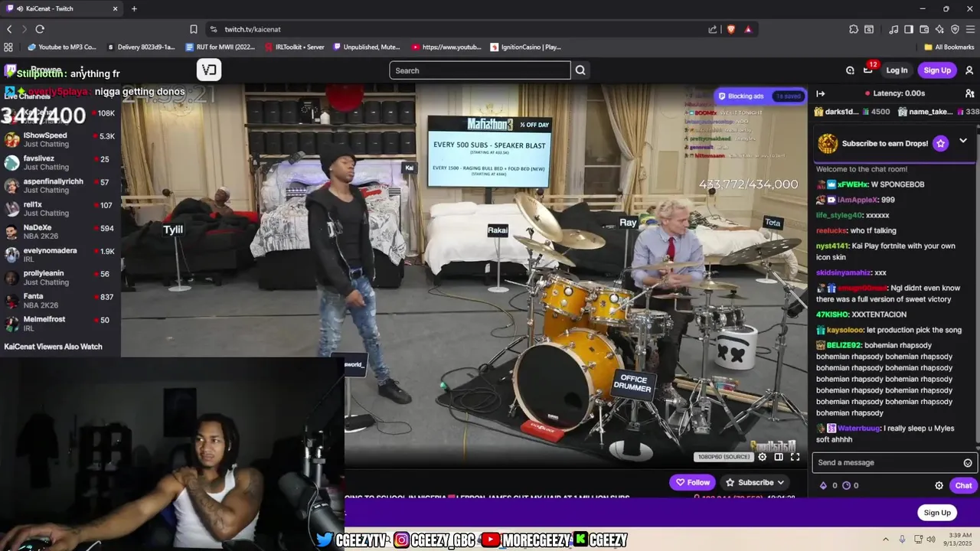
Task: Open the IRLToolkit Server bookmark
Action: pyautogui.click(x=295, y=47)
